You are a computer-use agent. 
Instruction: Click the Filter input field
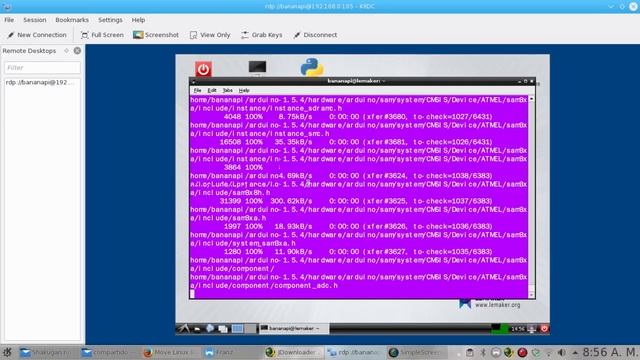42,68
